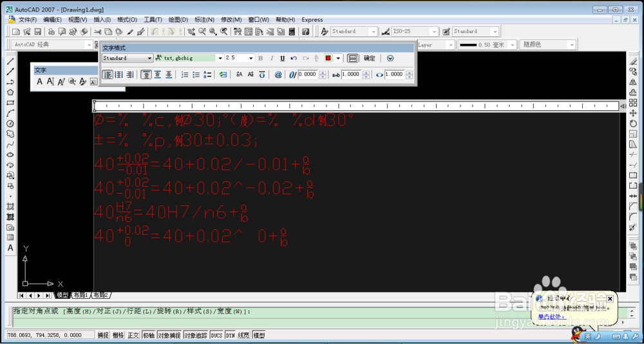The height and width of the screenshot is (344, 644).
Task: Toggle 捕捉 snap mode in status bar
Action: pos(102,336)
